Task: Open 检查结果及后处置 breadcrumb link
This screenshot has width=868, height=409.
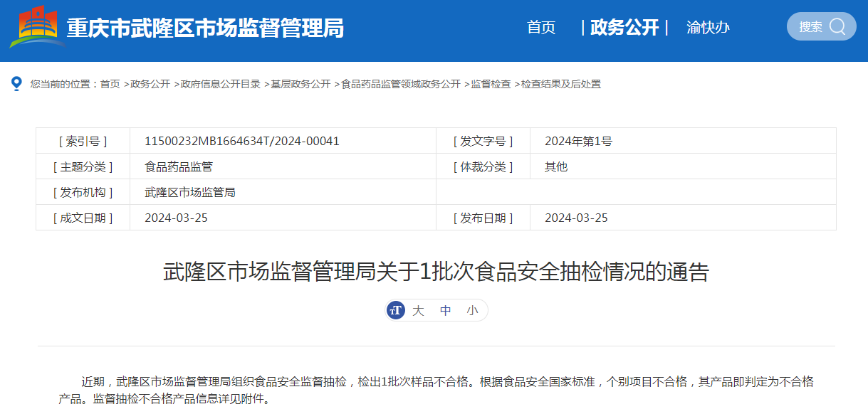Action: [561, 84]
